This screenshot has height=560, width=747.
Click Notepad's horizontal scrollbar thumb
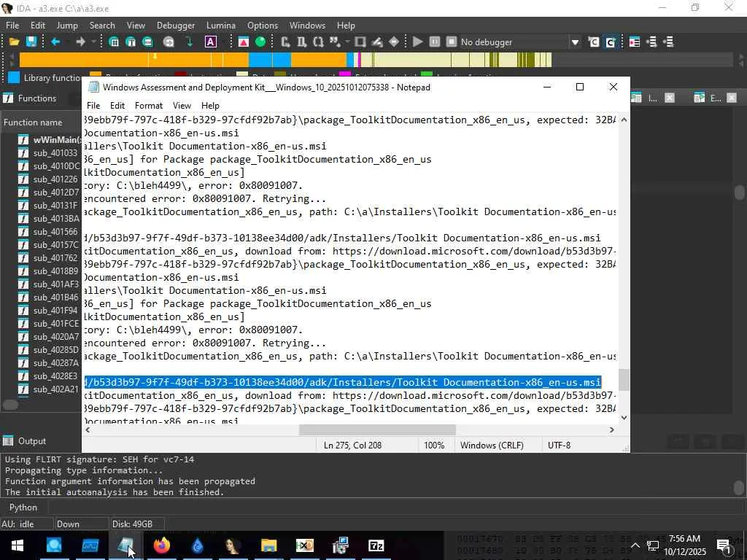(377, 429)
